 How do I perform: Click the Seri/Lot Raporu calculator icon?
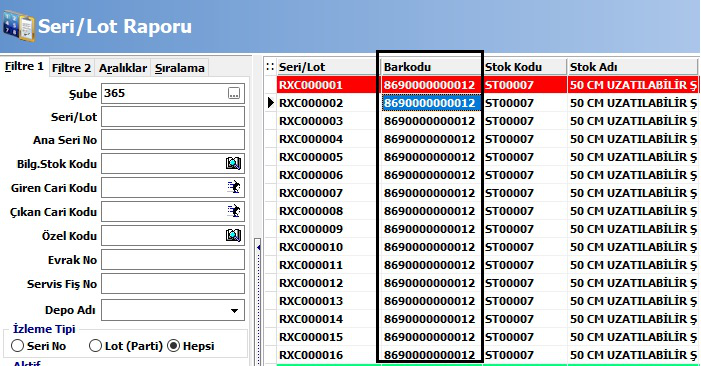18,26
